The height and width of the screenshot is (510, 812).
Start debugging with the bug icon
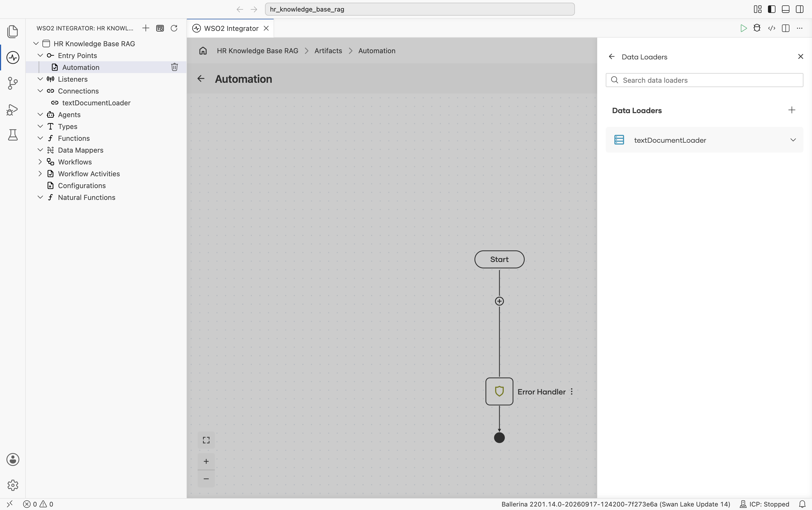757,28
